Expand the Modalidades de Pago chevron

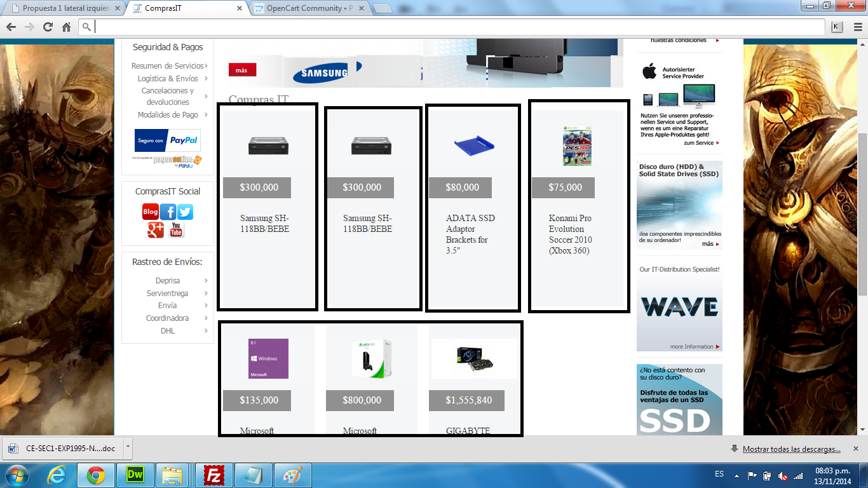tap(205, 115)
